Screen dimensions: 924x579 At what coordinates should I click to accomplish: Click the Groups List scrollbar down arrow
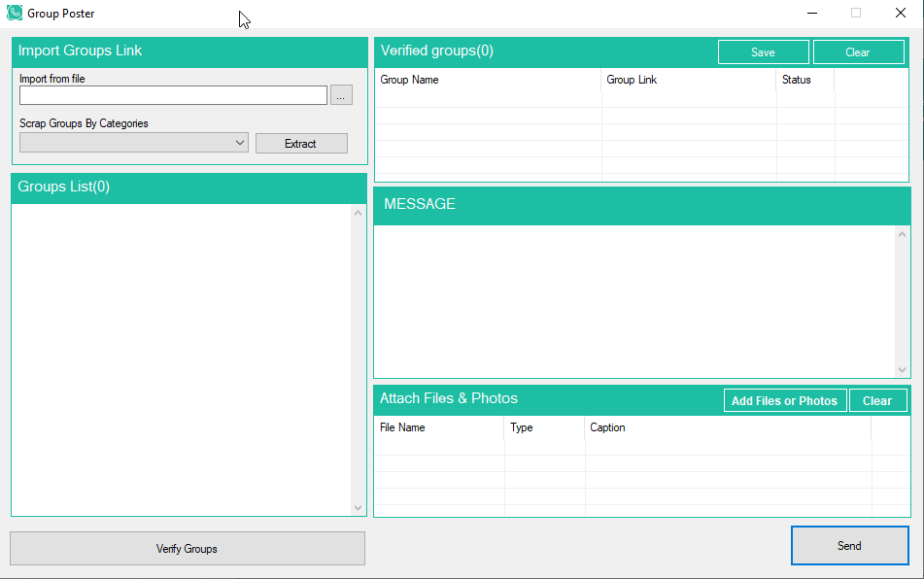[358, 508]
